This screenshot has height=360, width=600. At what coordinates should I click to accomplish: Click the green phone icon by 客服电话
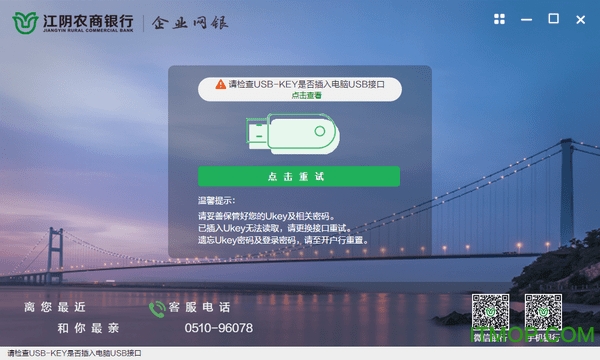pos(157,309)
